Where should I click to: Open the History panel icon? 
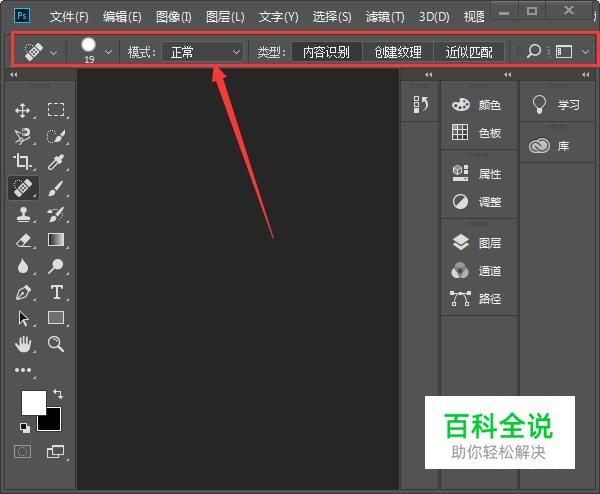[x=421, y=104]
